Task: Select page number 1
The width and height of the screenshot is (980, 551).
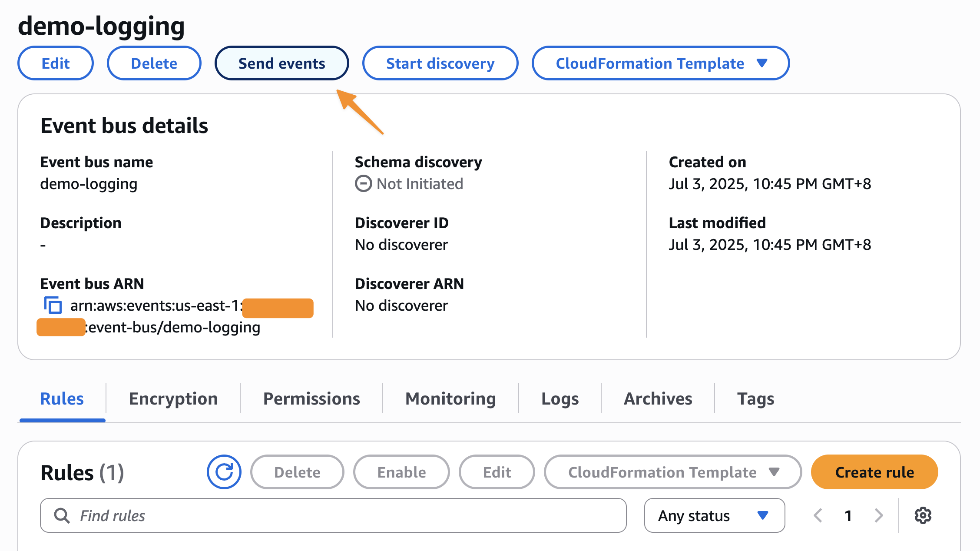Action: [x=848, y=515]
